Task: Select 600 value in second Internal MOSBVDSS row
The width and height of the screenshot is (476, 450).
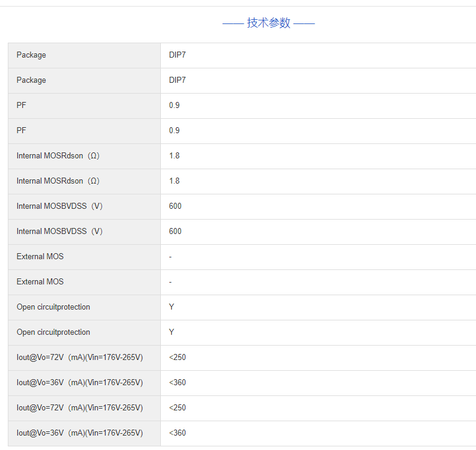Action: 175,232
